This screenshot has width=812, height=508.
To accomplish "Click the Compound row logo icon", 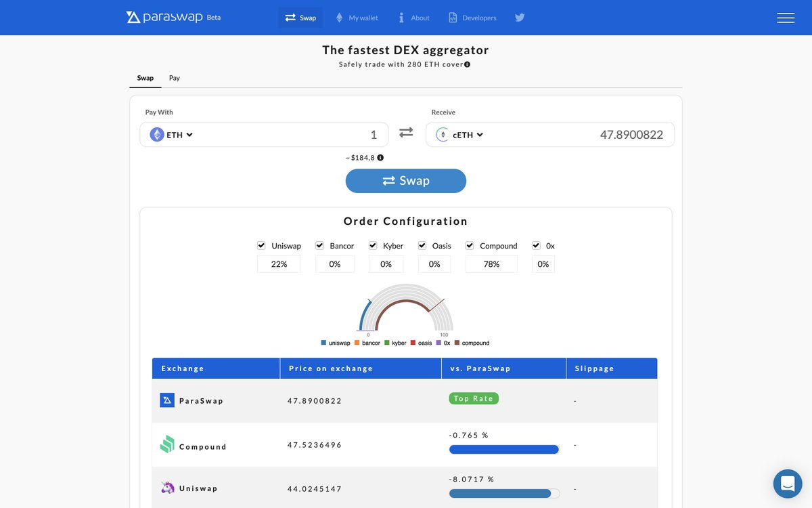I will (167, 444).
